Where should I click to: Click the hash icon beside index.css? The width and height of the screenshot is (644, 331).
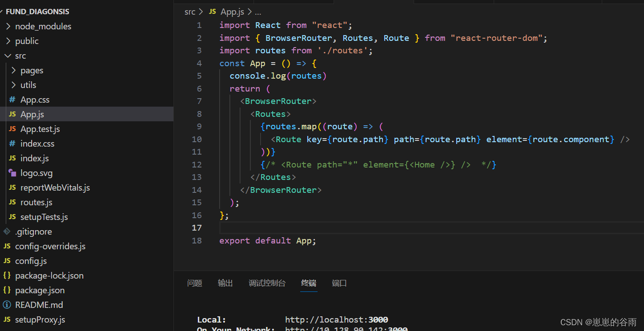click(12, 144)
